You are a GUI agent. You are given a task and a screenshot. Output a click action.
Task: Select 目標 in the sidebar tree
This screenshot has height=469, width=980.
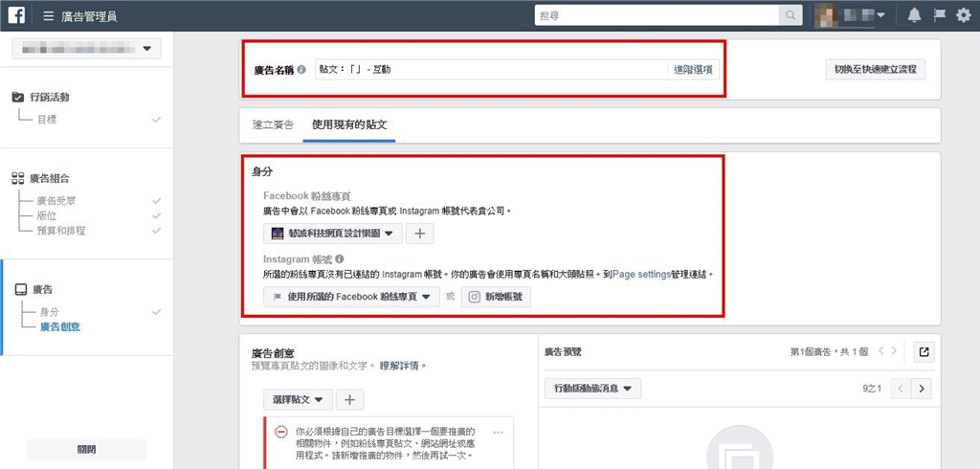coord(47,119)
